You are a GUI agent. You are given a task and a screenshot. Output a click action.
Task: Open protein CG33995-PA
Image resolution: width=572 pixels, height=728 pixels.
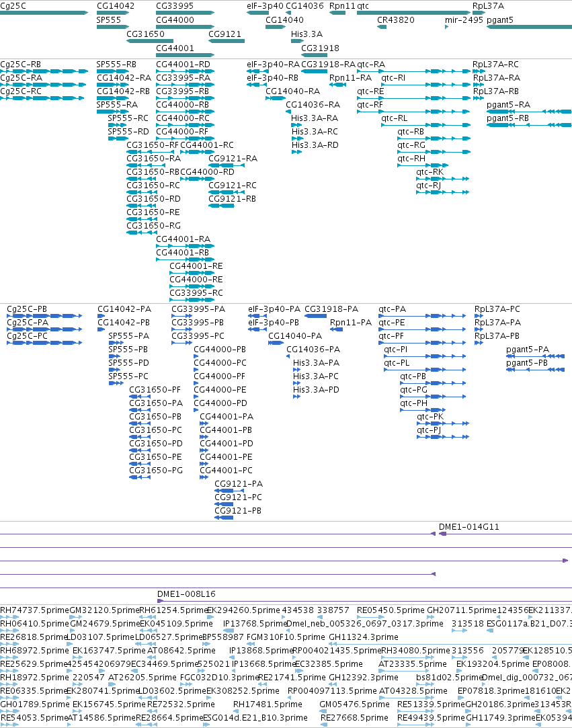(198, 309)
